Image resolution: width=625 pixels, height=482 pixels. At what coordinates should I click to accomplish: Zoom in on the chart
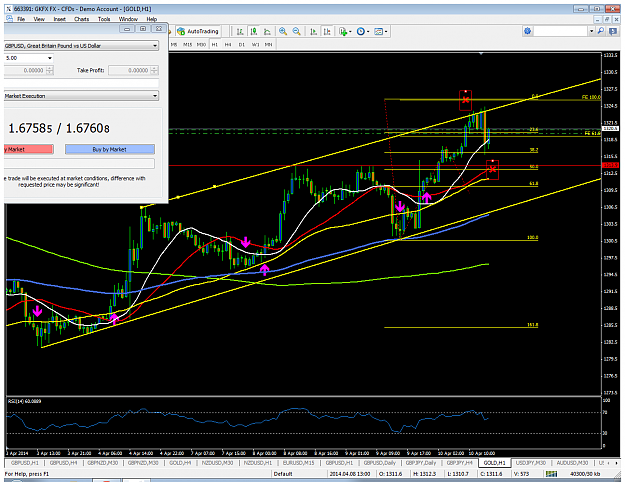click(283, 31)
